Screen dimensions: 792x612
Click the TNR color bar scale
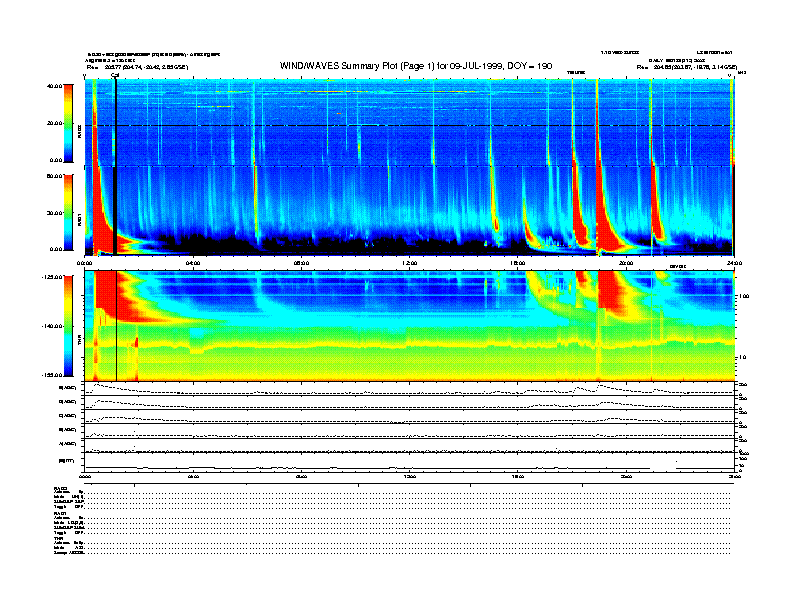click(x=68, y=326)
